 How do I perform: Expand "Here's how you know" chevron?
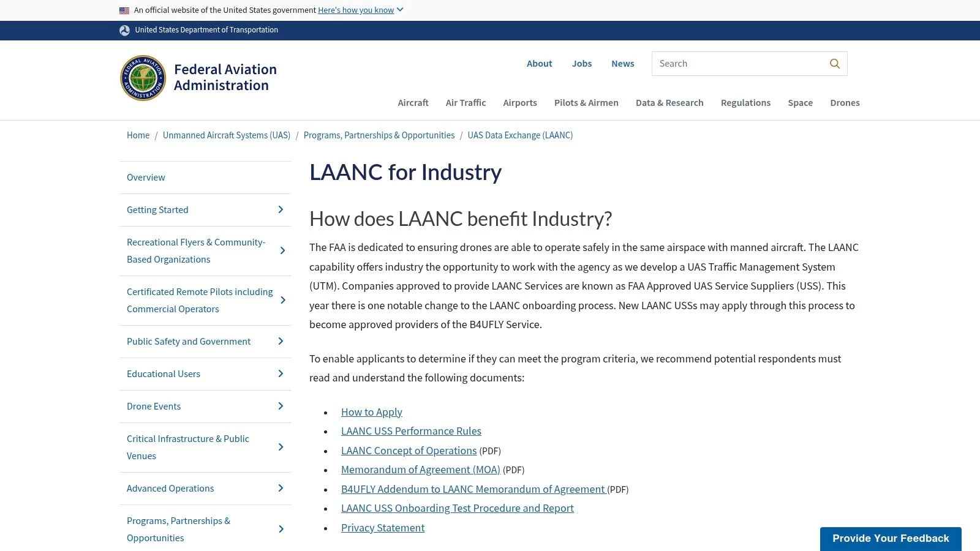400,10
